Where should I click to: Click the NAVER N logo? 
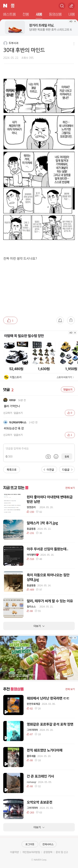pyautogui.click(x=5, y=6)
